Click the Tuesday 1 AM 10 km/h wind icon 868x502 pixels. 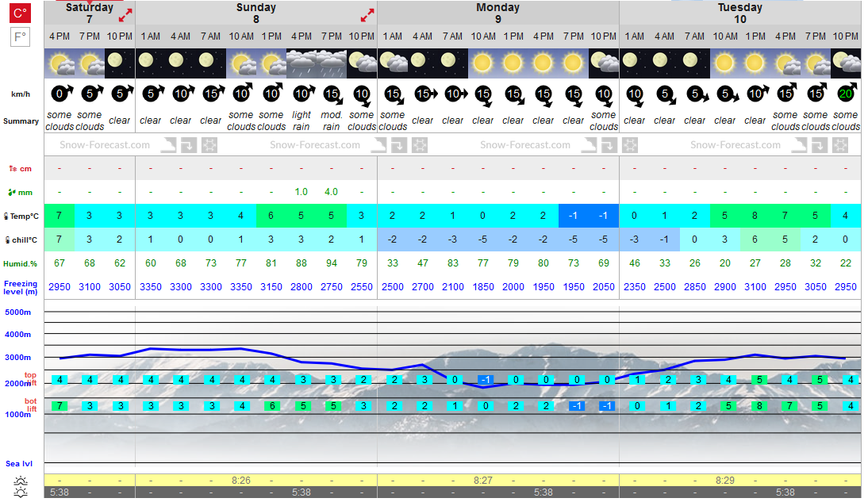635,94
